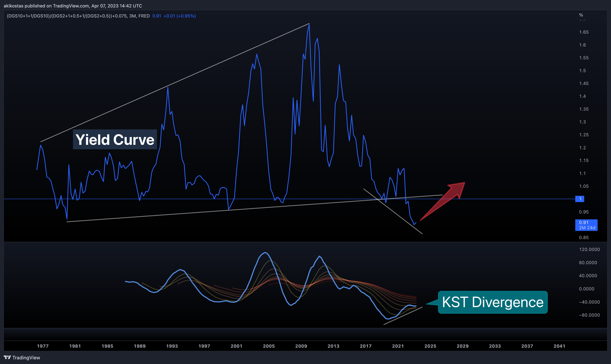The width and height of the screenshot is (611, 364).
Task: Click the −40.0000 KST scale label
Action: [589, 302]
